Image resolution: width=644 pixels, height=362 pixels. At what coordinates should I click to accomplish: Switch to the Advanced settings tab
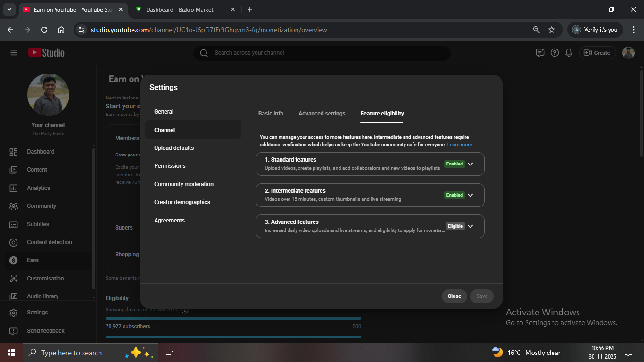pyautogui.click(x=322, y=114)
